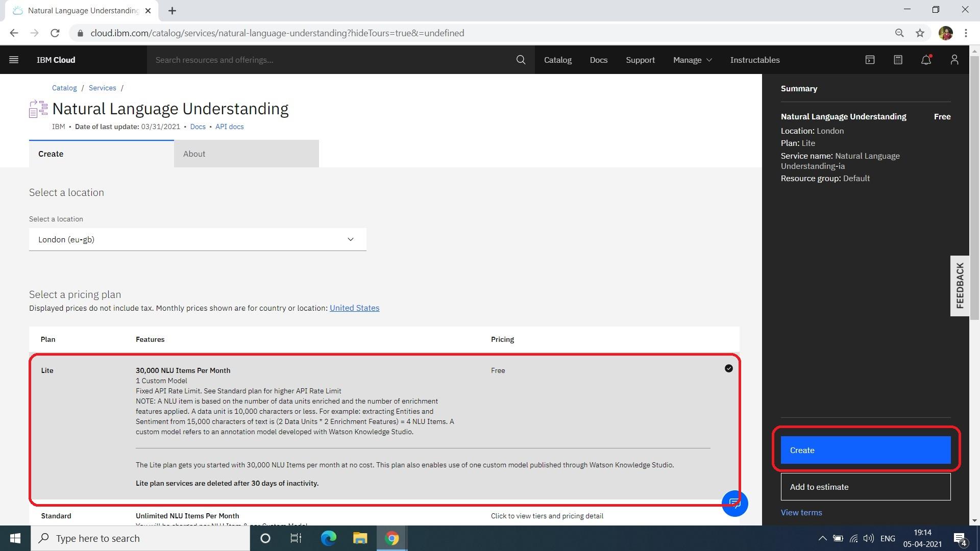Show hidden system tray icons chevron
This screenshot has width=980, height=551.
822,538
